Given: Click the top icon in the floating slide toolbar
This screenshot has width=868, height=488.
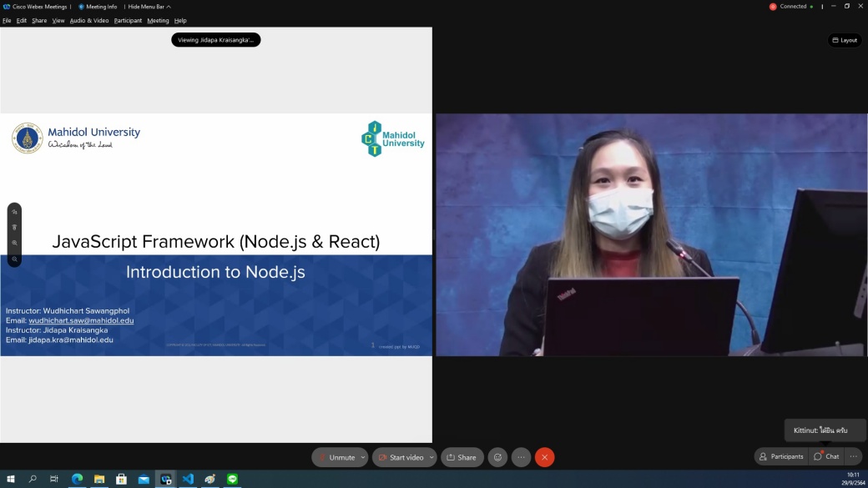Looking at the screenshot, I should click(14, 212).
